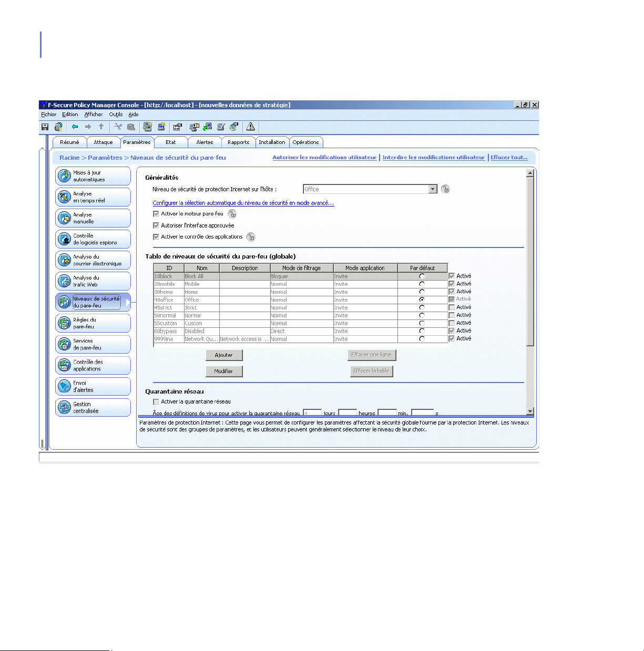This screenshot has width=644, height=651.
Task: Open Configurer la sélection automatique link
Action: click(x=243, y=203)
